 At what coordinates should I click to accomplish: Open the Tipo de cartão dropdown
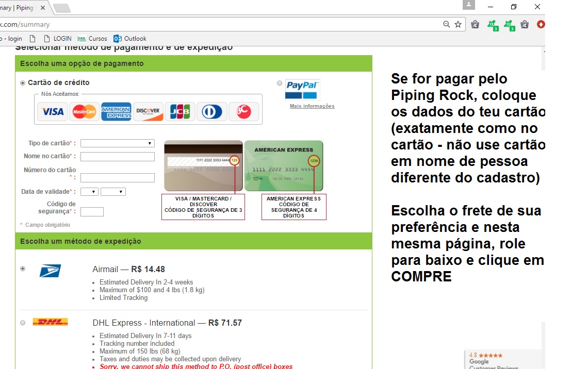pyautogui.click(x=118, y=143)
